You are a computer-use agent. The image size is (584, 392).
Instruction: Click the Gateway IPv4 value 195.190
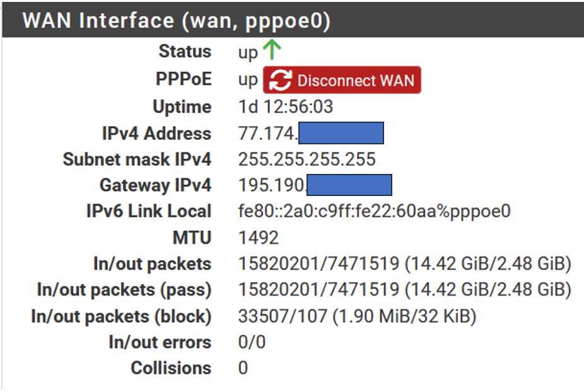pos(272,185)
